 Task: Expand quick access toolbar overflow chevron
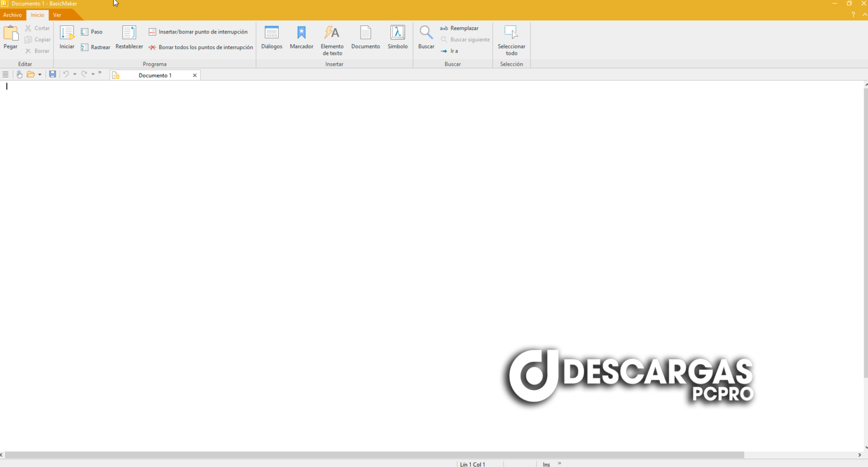(x=100, y=73)
